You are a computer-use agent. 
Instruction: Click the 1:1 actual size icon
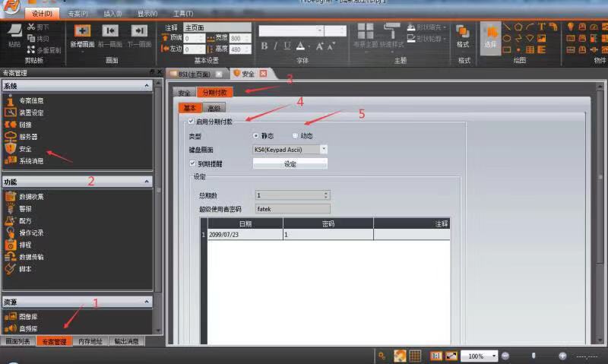[x=435, y=356]
